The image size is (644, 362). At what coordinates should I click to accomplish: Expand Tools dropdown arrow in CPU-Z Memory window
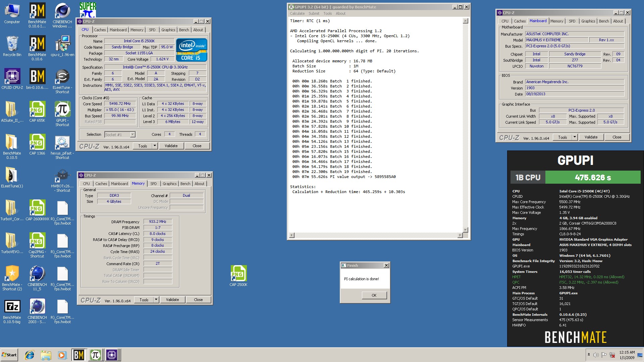point(156,300)
